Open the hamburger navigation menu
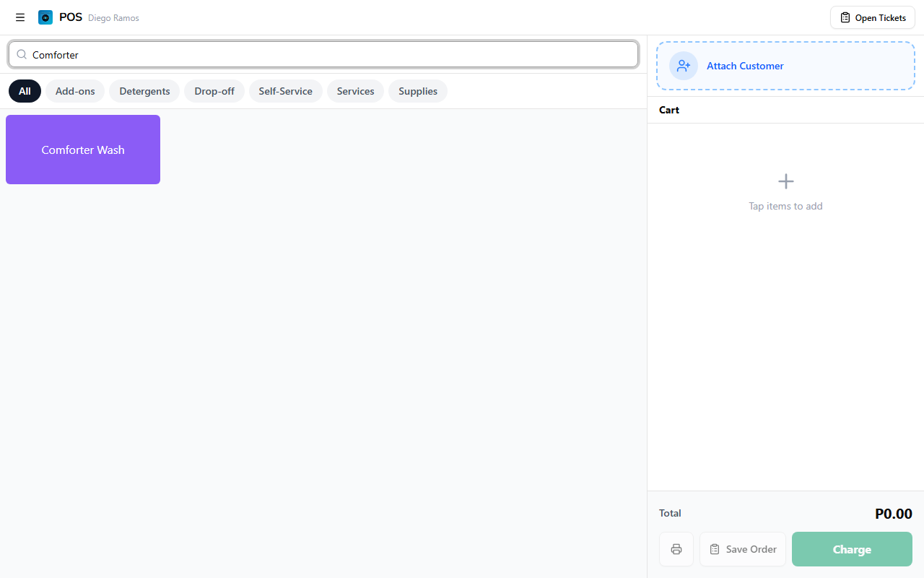The image size is (924, 578). pyautogui.click(x=20, y=17)
